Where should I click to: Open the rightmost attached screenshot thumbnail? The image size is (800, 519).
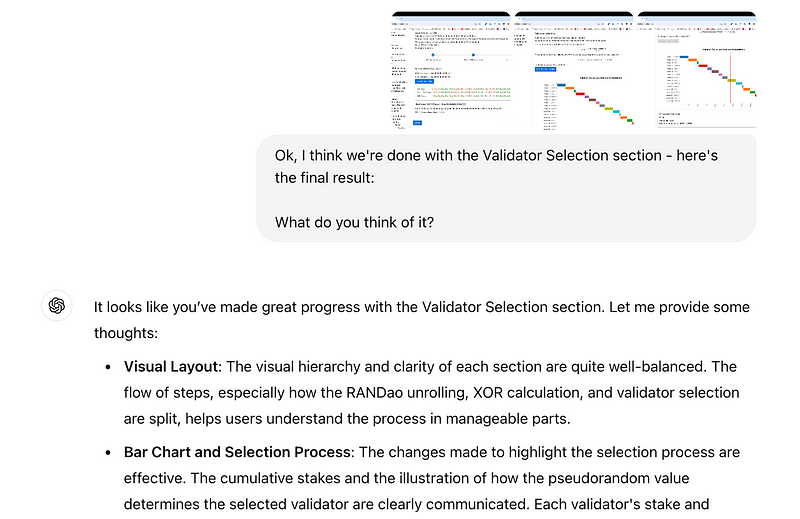pos(696,70)
